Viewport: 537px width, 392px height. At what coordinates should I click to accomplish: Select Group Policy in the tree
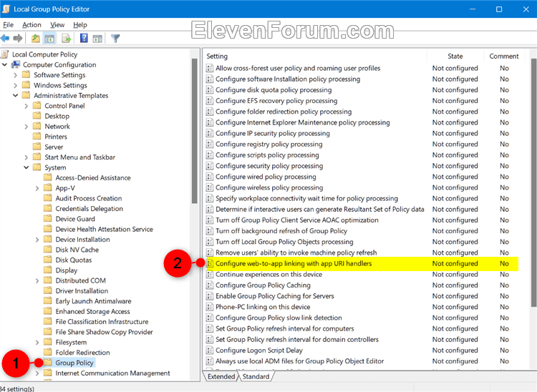tap(74, 363)
